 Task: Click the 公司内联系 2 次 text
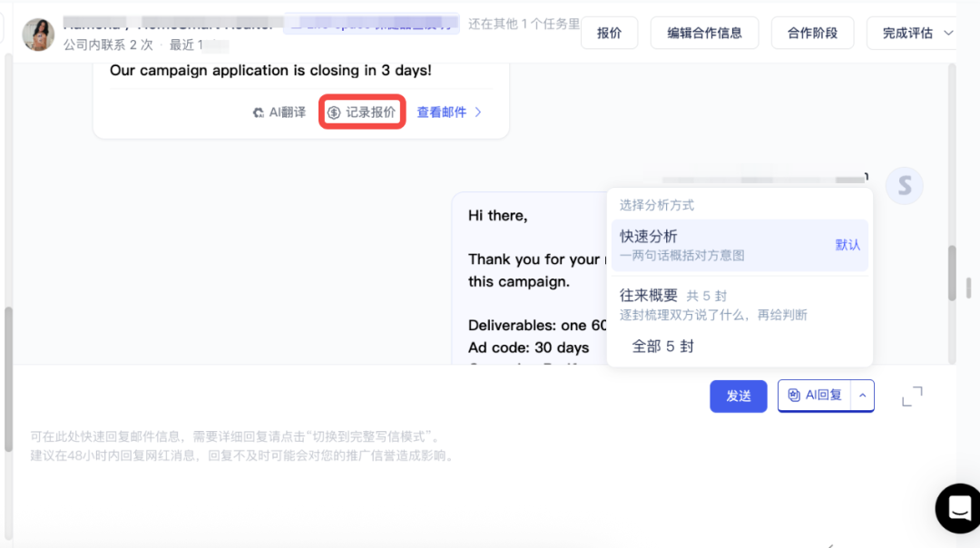click(x=108, y=45)
